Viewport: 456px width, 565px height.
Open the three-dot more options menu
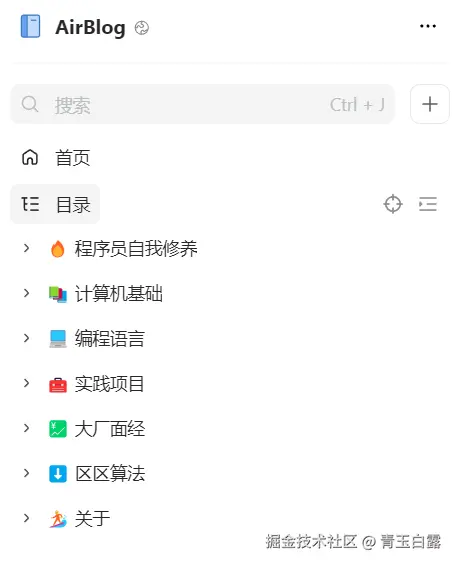[x=428, y=26]
